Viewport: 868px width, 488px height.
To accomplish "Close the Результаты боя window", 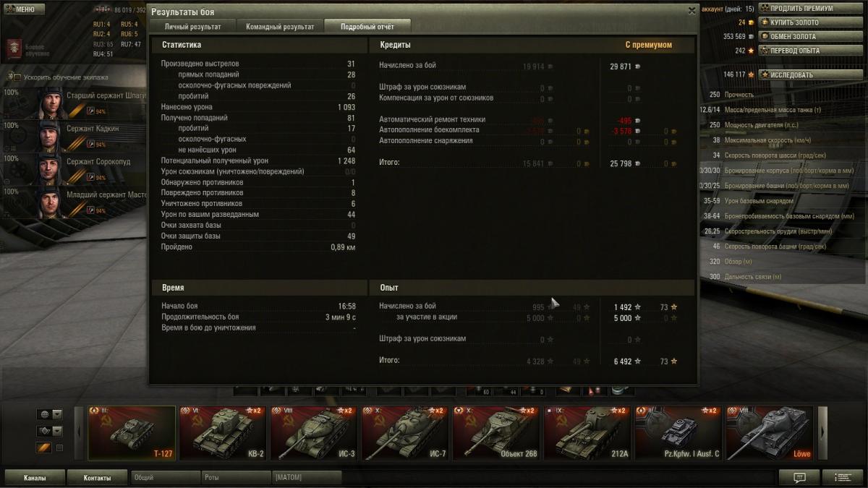I will 692,11.
